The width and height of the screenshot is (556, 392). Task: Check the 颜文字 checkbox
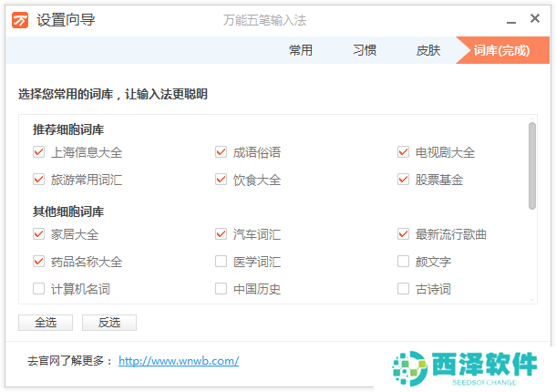(403, 262)
